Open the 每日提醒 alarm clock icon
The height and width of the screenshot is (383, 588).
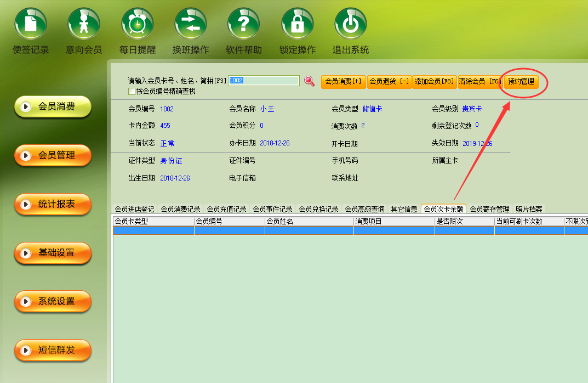(137, 24)
